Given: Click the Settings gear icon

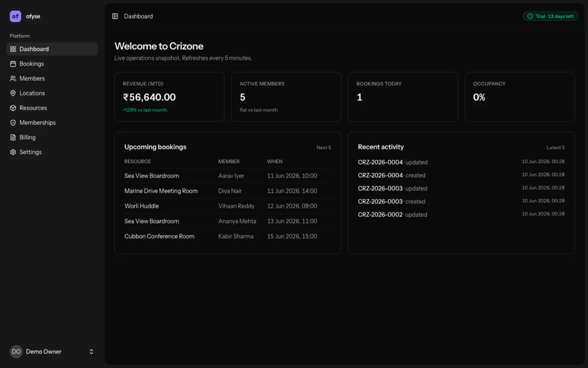Looking at the screenshot, I should click(x=13, y=152).
